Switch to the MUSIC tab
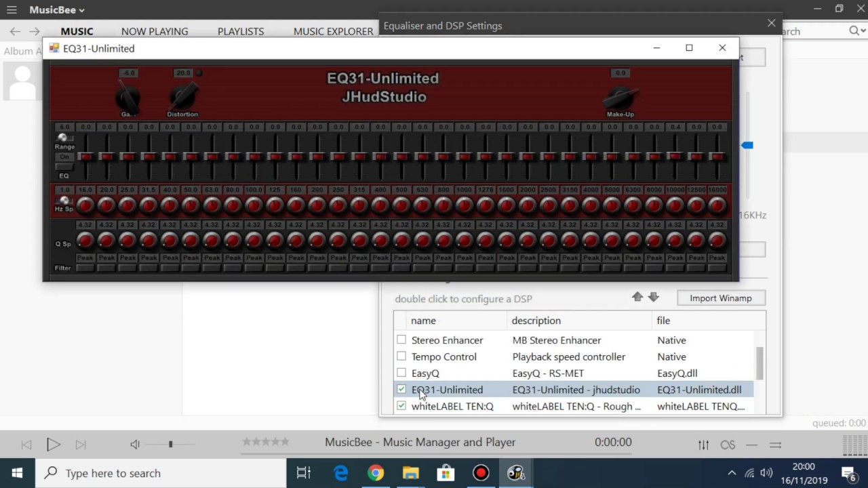 tap(77, 31)
